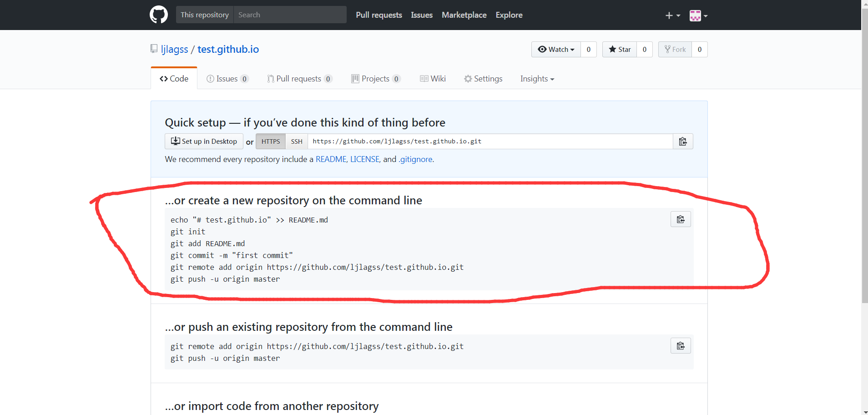Open the test.github.io repository link
The width and height of the screenshot is (868, 415).
point(228,49)
